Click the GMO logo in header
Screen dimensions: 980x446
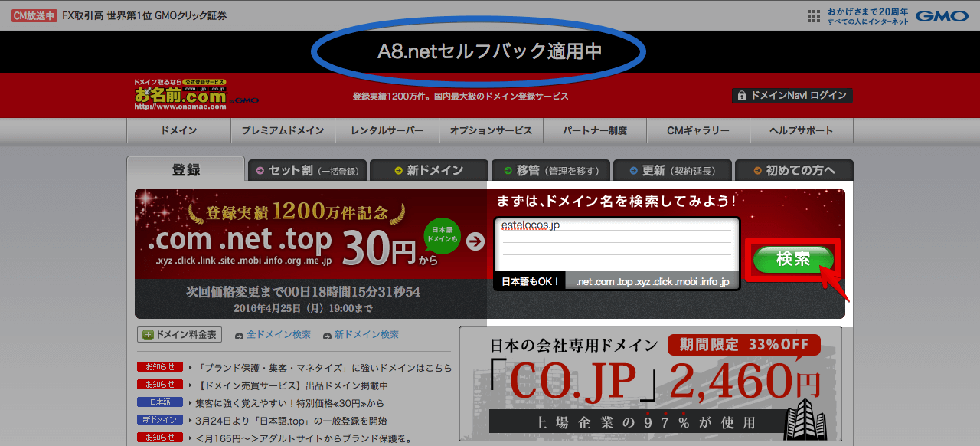coord(942,16)
